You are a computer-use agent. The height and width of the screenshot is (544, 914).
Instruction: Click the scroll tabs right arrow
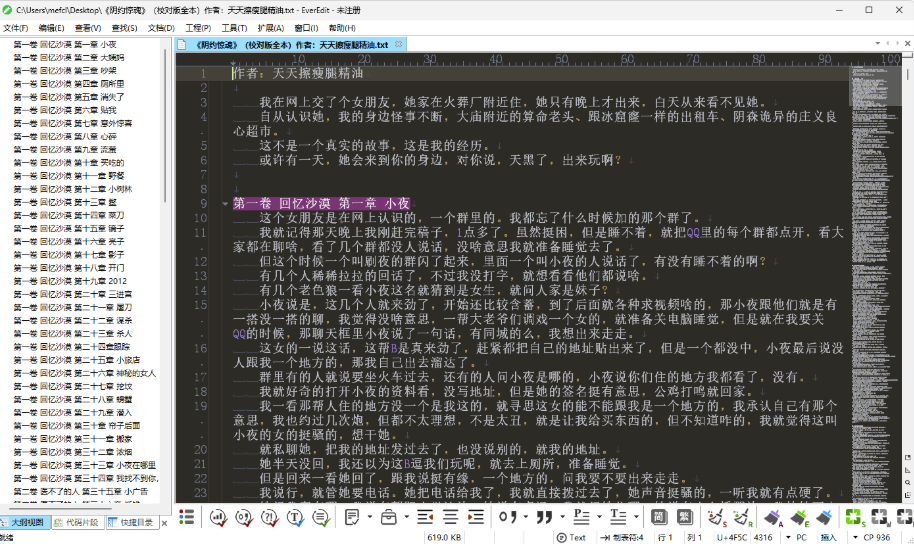point(897,44)
